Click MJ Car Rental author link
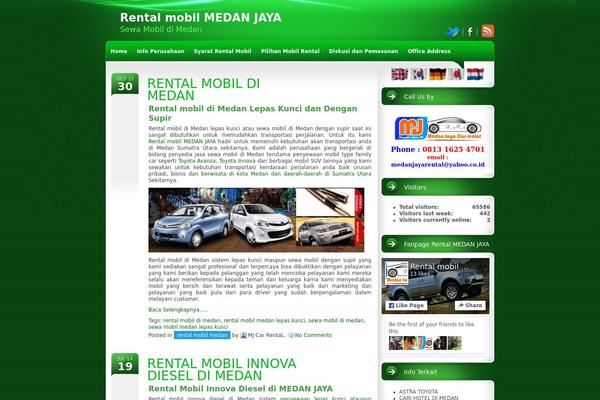The image size is (600, 400). pos(266,335)
